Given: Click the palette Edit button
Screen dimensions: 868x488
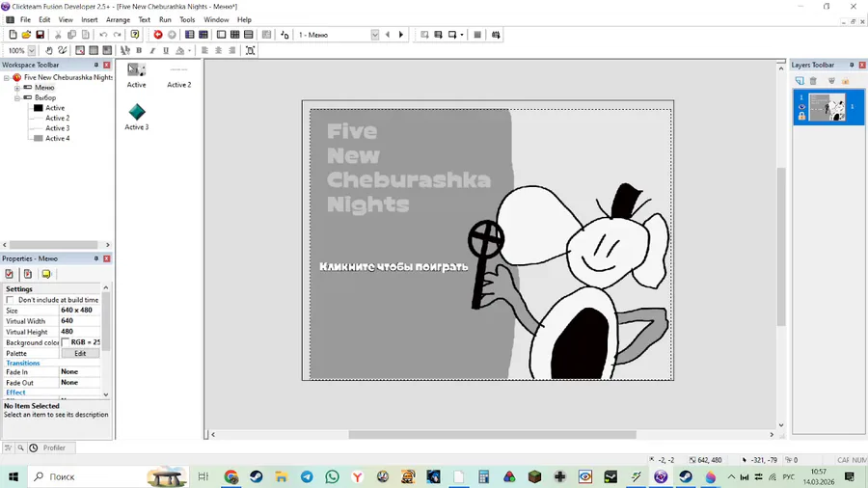Looking at the screenshot, I should (x=80, y=354).
